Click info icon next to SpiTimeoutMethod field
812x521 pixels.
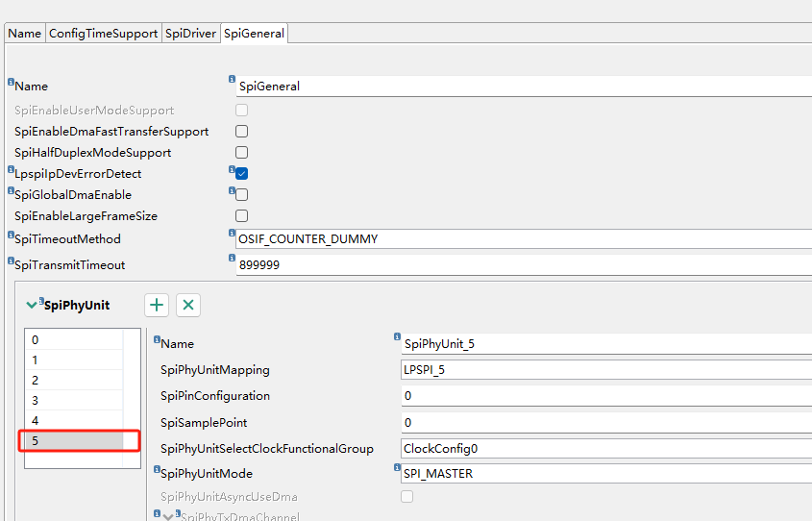pyautogui.click(x=232, y=234)
